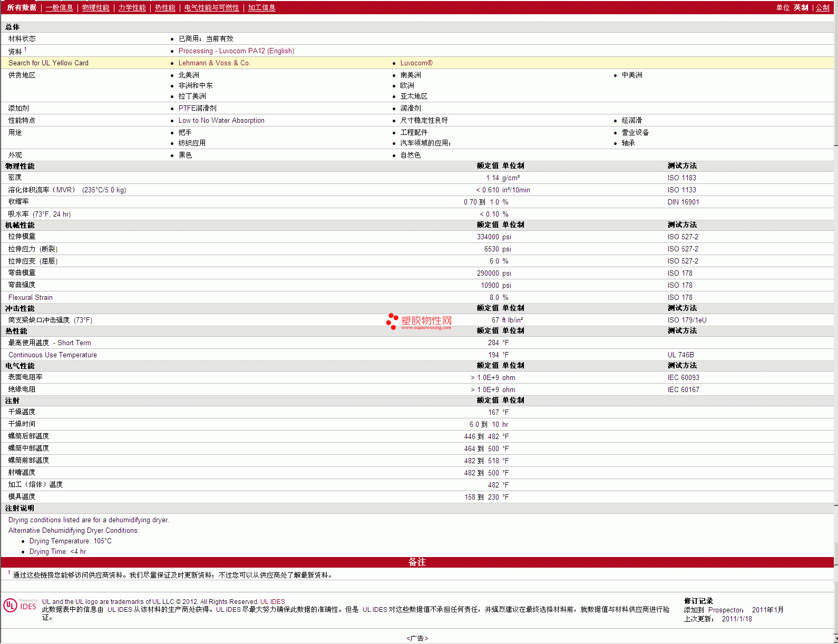Navigate to 加工信息 in the top bar

tap(261, 7)
